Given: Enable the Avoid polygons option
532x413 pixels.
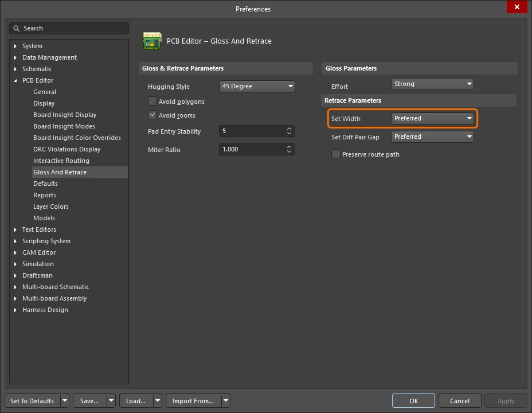Looking at the screenshot, I should coord(152,101).
